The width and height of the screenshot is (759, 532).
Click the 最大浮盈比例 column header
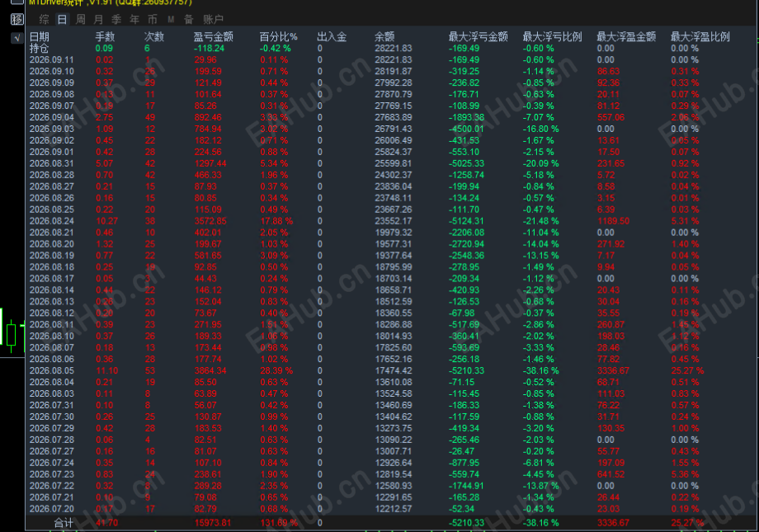point(700,37)
